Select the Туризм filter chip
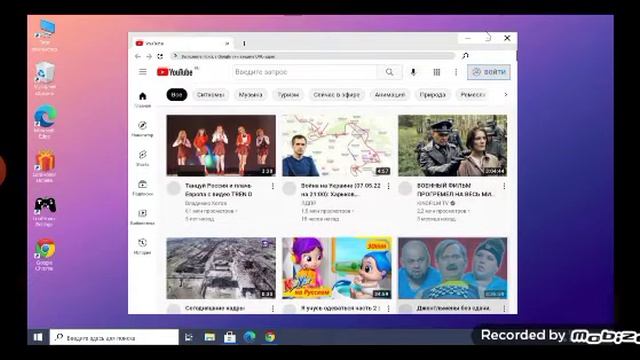 288,95
